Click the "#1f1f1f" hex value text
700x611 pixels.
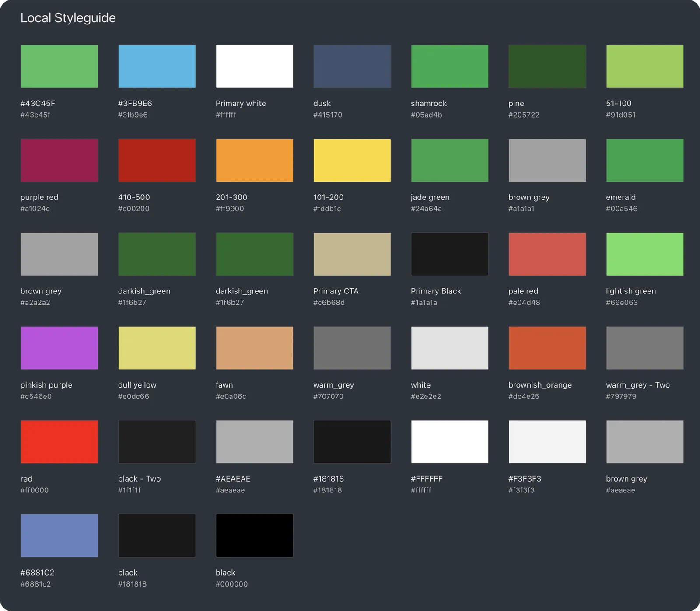pyautogui.click(x=129, y=490)
